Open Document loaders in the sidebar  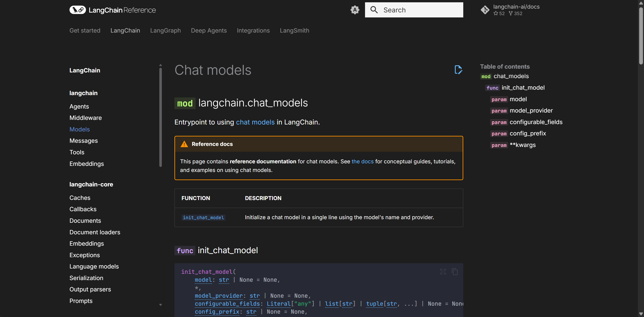click(95, 232)
